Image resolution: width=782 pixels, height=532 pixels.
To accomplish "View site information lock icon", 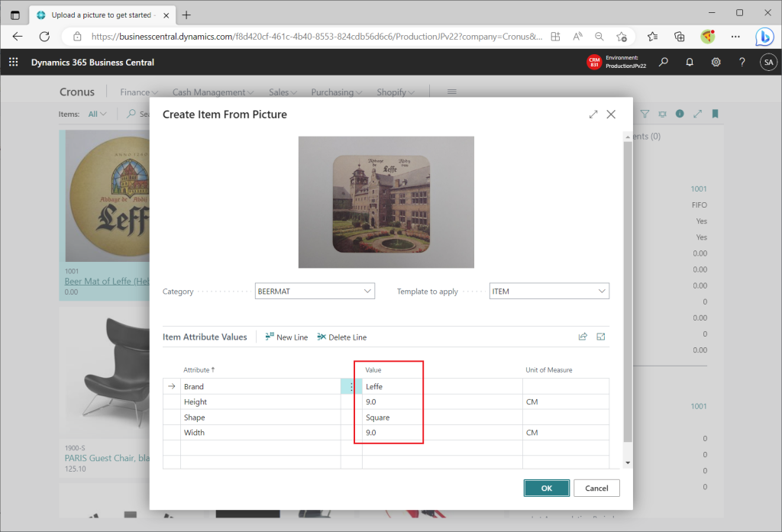I will 77,37.
